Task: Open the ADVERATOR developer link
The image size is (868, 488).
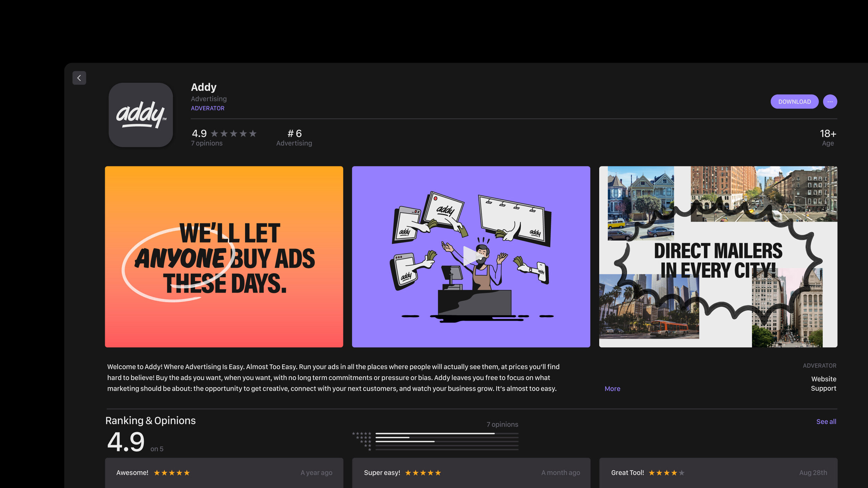Action: click(208, 108)
